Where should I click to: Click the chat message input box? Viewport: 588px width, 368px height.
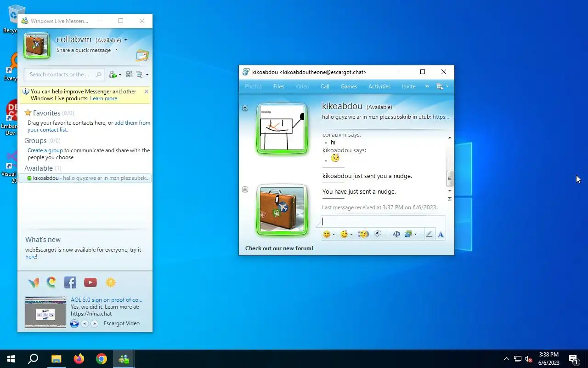coord(383,221)
